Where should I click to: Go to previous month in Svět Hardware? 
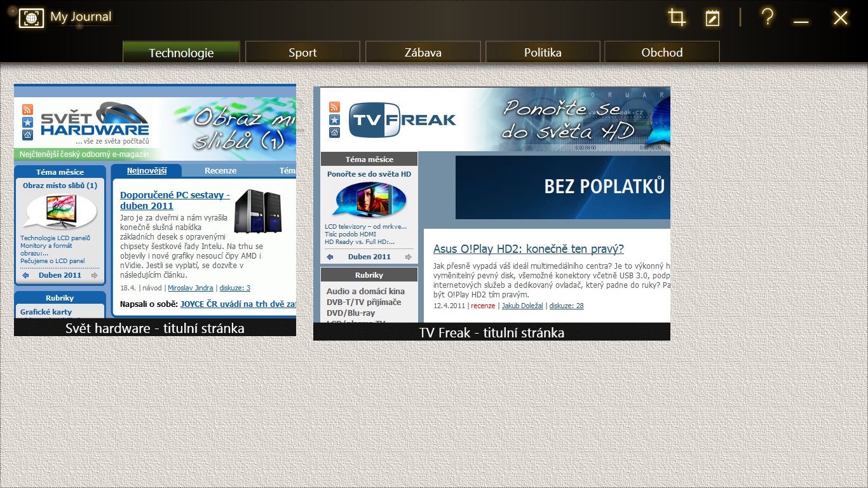pos(25,275)
